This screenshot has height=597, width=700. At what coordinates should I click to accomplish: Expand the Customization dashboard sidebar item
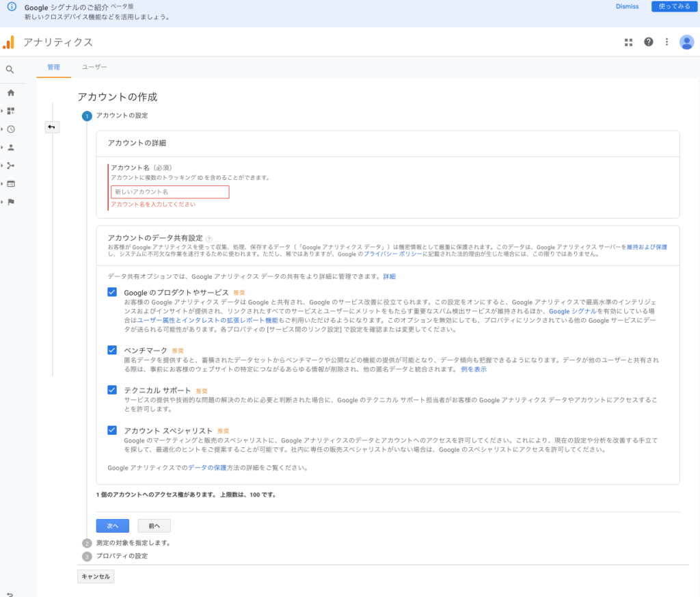(10, 111)
